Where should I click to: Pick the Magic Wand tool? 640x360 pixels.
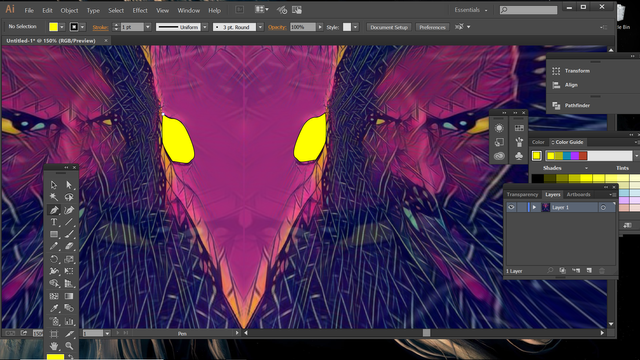click(54, 197)
